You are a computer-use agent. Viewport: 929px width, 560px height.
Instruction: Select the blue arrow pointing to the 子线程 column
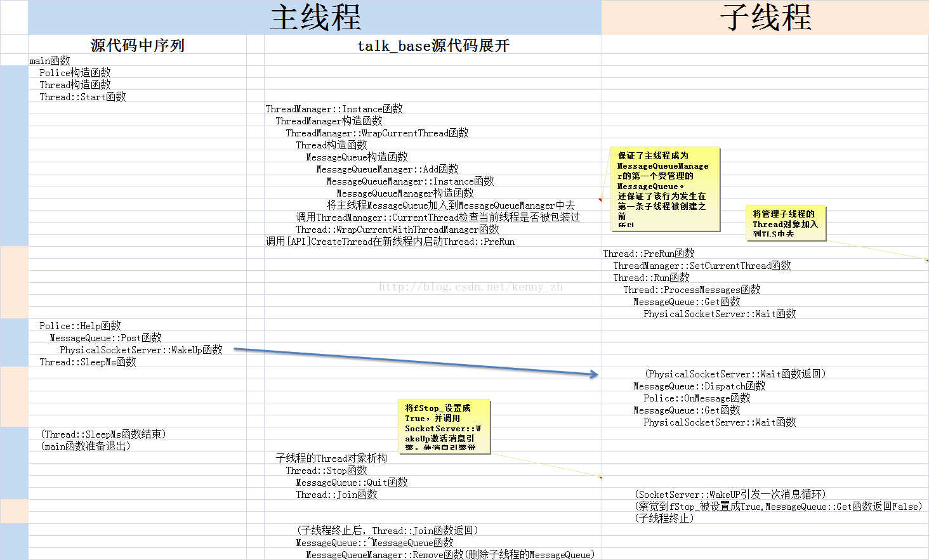click(416, 362)
